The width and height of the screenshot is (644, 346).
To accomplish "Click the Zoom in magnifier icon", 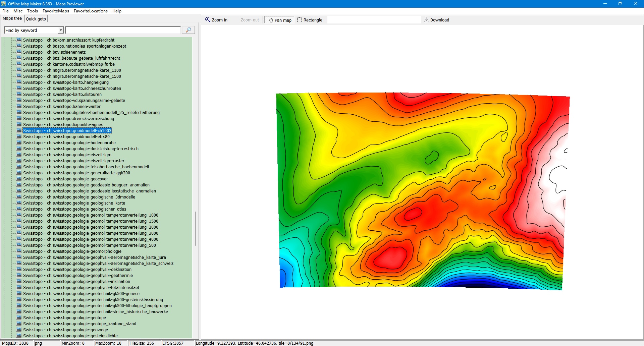I will [208, 20].
